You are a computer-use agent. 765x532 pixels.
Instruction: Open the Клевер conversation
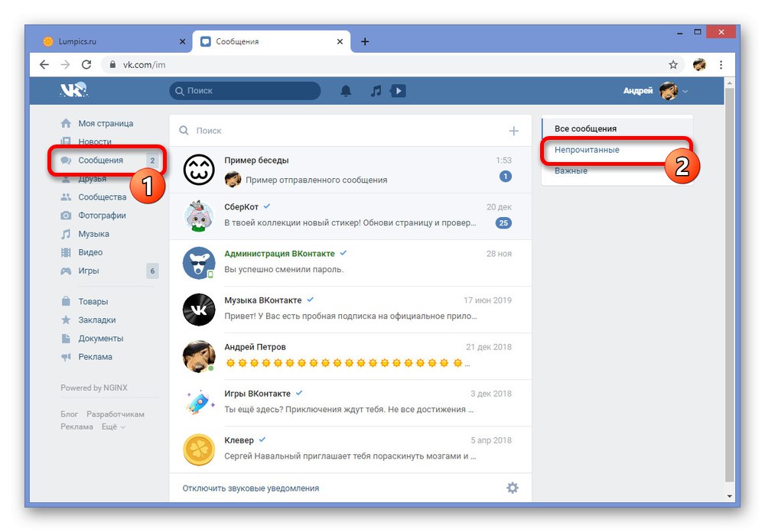(350, 449)
